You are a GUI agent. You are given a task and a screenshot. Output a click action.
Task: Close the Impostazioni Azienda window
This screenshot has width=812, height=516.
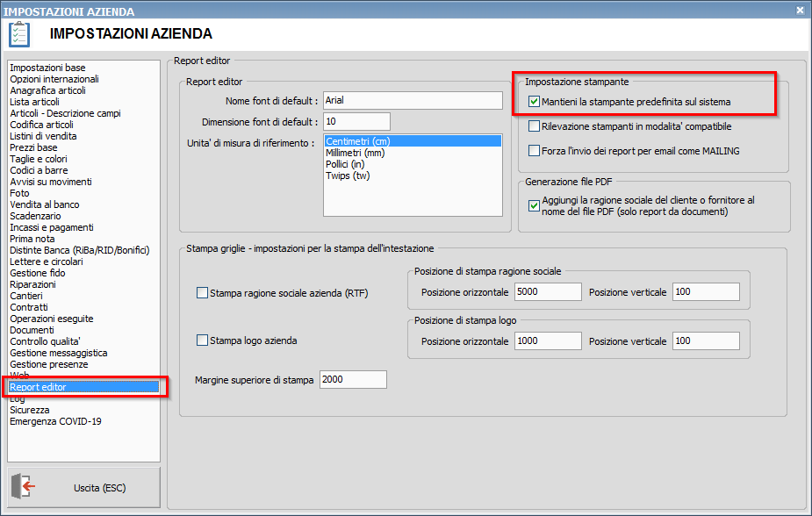800,10
